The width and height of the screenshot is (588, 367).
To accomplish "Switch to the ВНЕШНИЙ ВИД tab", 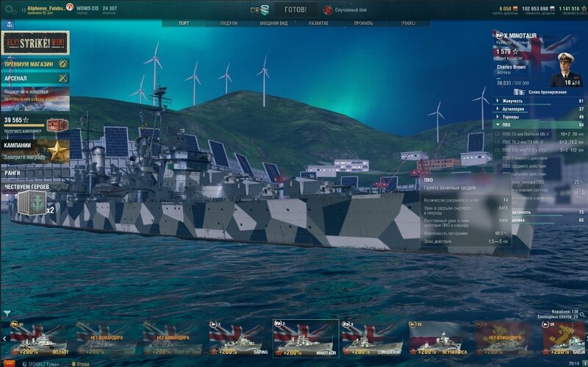I will click(273, 24).
